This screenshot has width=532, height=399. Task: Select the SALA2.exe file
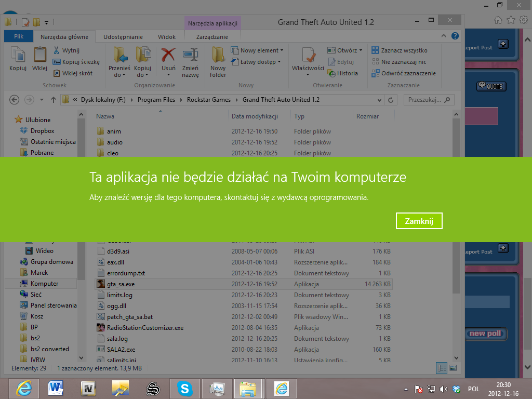coord(243,350)
